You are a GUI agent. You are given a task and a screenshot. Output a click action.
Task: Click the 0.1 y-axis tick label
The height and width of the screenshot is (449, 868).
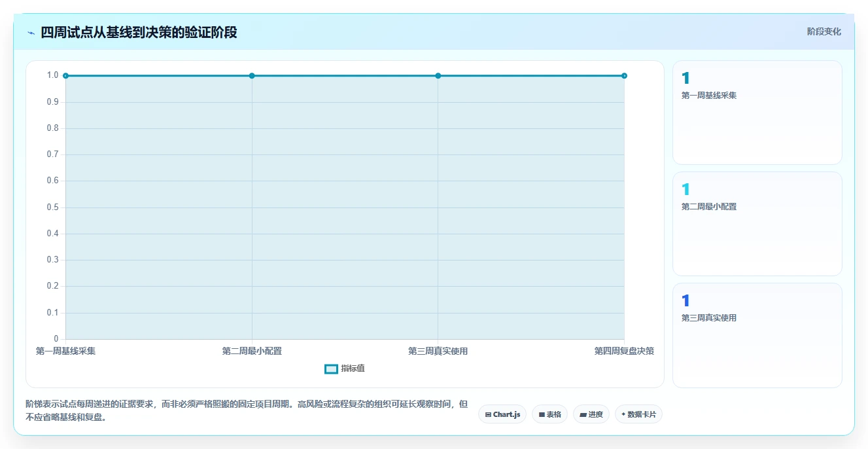click(x=52, y=313)
